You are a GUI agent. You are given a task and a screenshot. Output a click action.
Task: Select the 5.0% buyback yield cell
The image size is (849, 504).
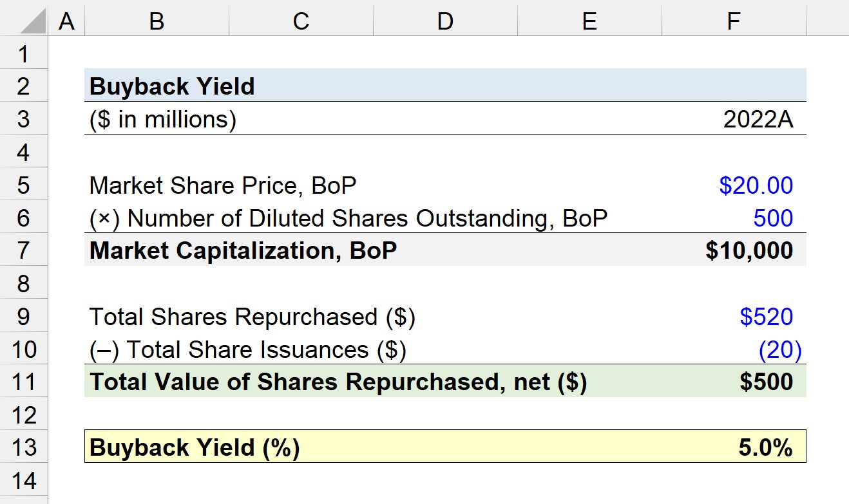pos(734,446)
